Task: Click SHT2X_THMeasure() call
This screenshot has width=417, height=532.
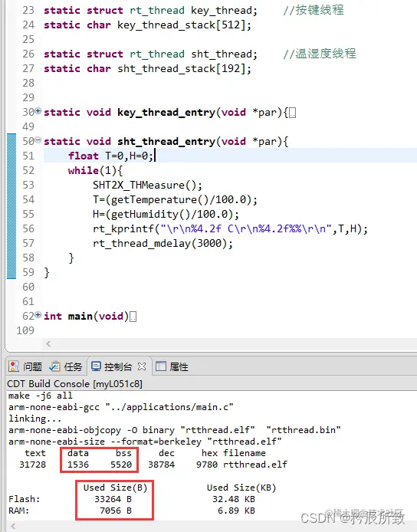Action: (x=147, y=185)
